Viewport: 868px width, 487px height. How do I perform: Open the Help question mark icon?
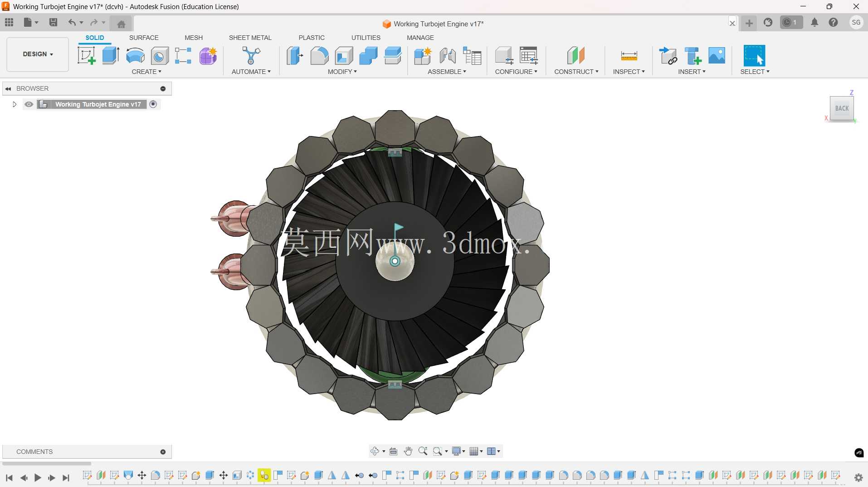click(833, 22)
